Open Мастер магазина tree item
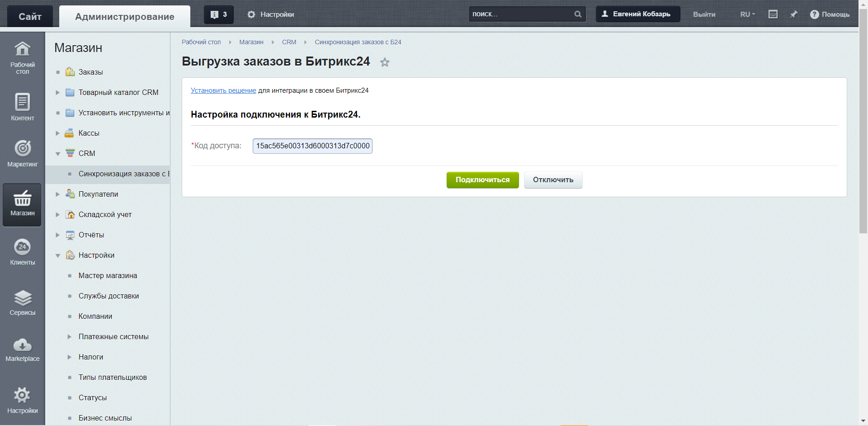Screen dimensions: 868x426 (108, 275)
